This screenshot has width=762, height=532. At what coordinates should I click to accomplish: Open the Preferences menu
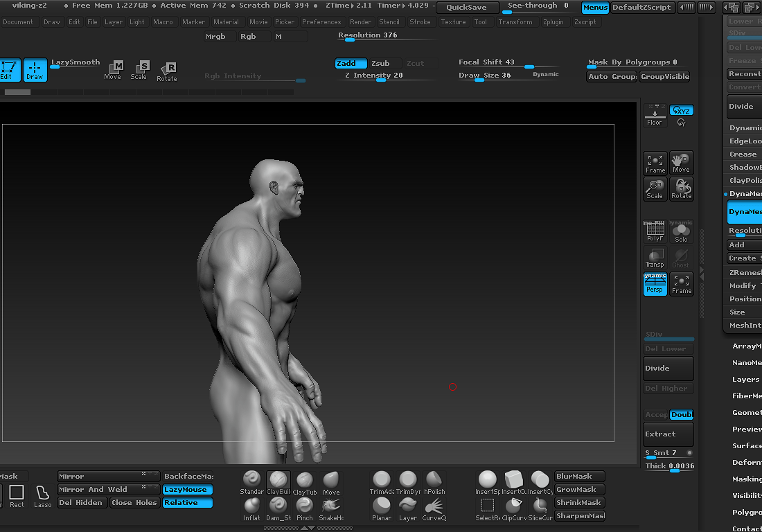321,22
